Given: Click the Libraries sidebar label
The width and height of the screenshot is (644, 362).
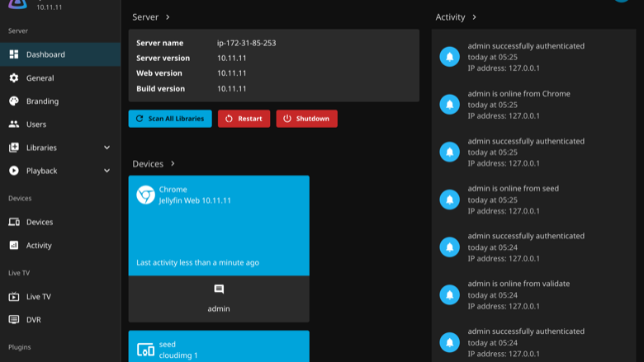Looking at the screenshot, I should (x=41, y=148).
